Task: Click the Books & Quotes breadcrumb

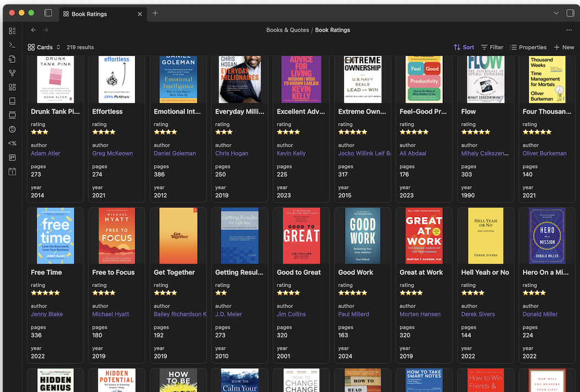Action: [287, 30]
